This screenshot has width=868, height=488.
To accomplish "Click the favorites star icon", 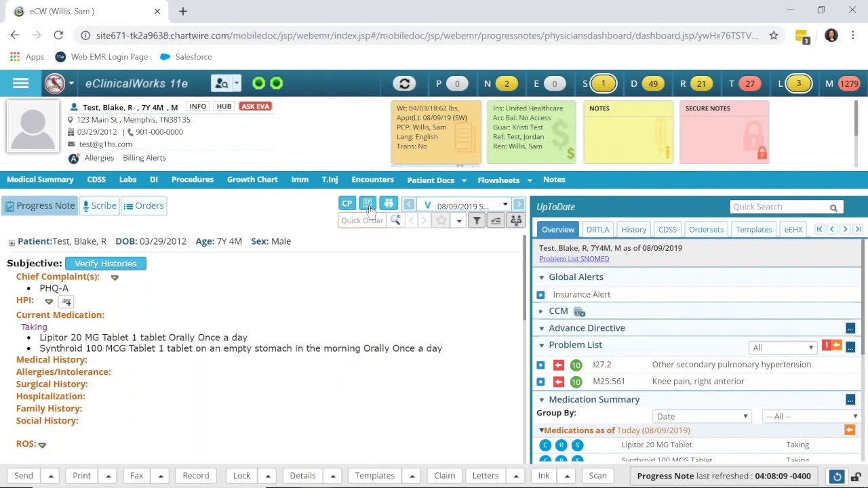I will click(441, 220).
